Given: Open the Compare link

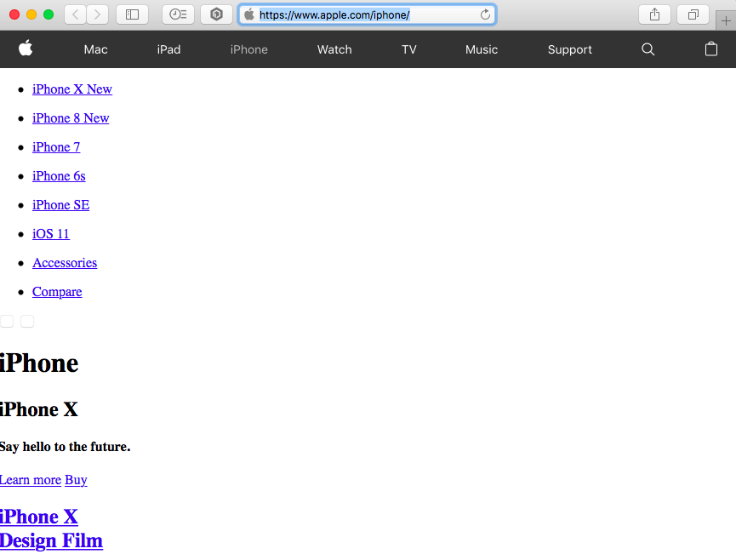Looking at the screenshot, I should click(x=57, y=292).
